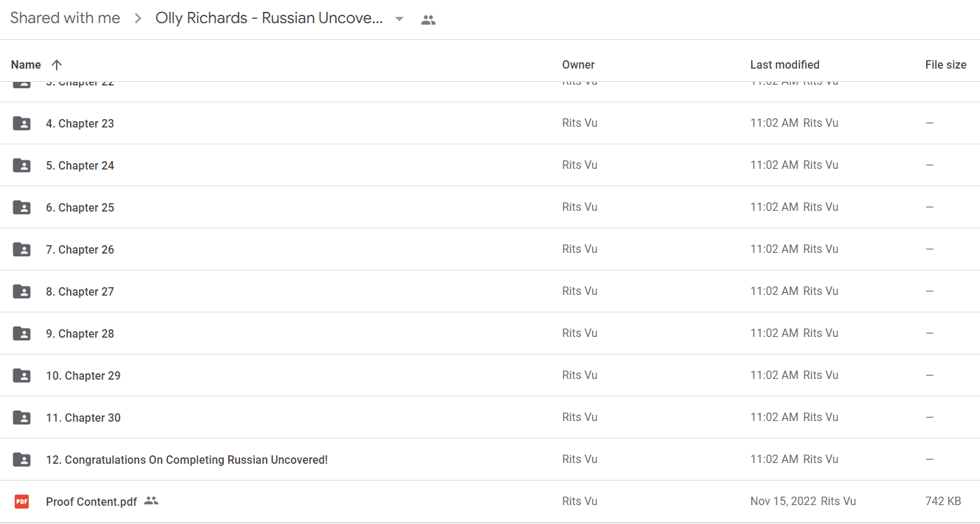Click the folder icon for 12. Congratulations row
This screenshot has height=524, width=980.
(22, 460)
